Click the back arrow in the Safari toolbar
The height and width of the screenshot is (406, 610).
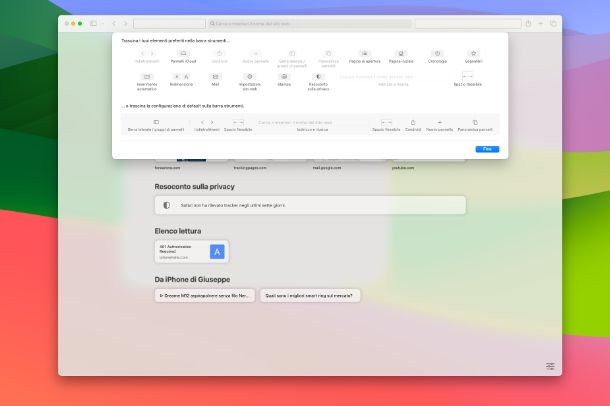pyautogui.click(x=114, y=24)
